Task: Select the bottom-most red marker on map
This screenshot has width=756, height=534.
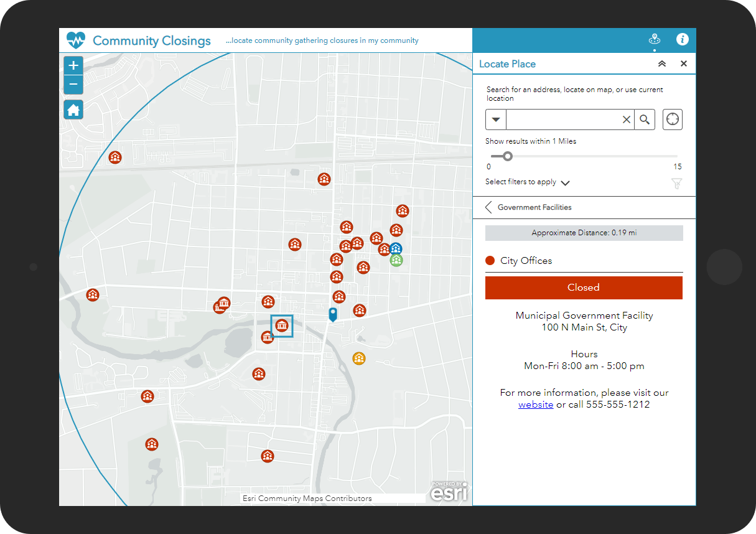Action: click(268, 456)
